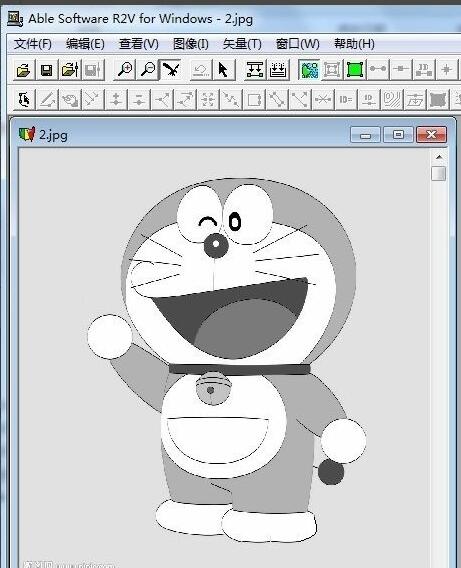Viewport: 461px width, 568px height.
Task: Select the arrow pointer tool
Action: pyautogui.click(x=224, y=70)
